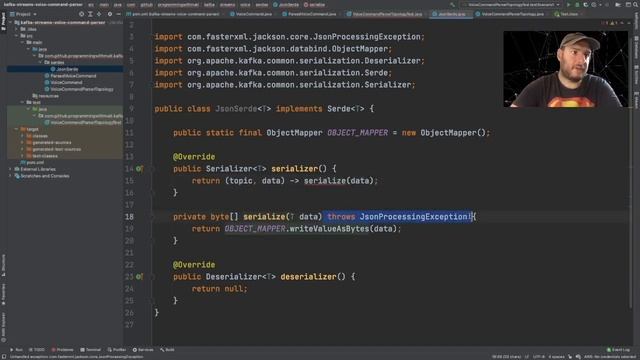Open the Terminal tool window
640x360 pixels.
[x=91, y=350]
